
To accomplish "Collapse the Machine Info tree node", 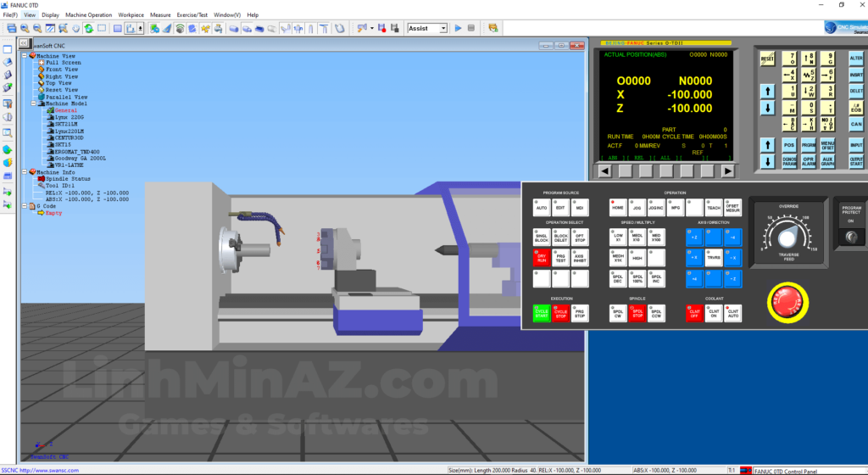I will pyautogui.click(x=25, y=171).
